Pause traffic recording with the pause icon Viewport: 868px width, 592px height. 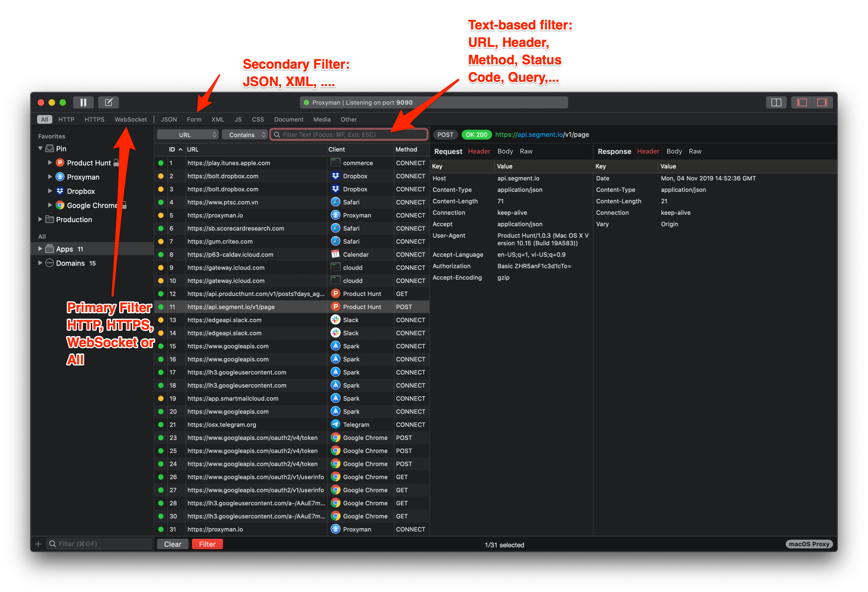click(83, 102)
